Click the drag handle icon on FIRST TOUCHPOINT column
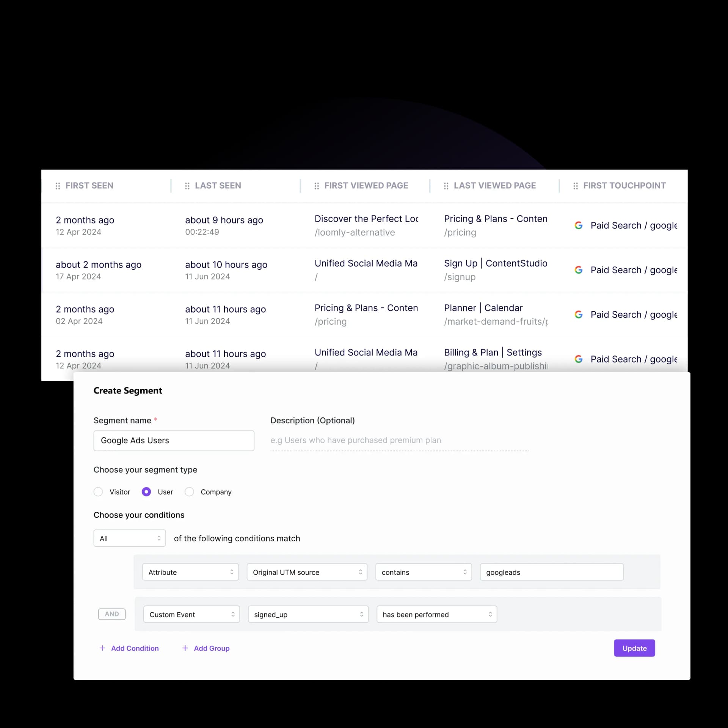Viewport: 728px width, 728px height. pos(575,186)
